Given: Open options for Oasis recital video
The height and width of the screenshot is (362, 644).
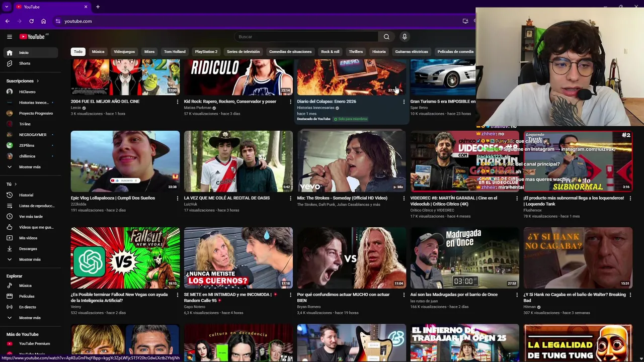Looking at the screenshot, I should tap(290, 198).
